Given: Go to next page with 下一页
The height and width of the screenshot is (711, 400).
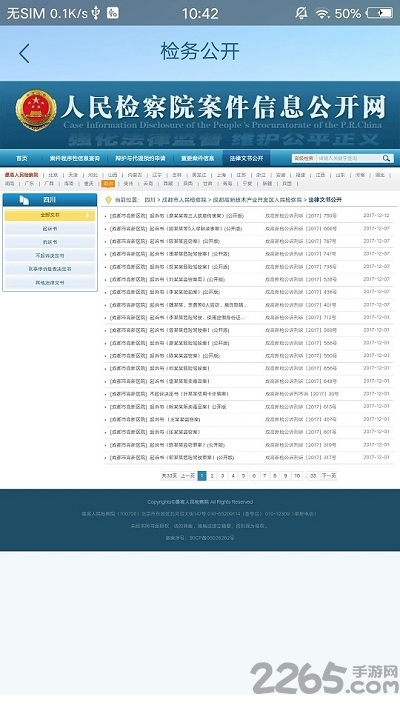Looking at the screenshot, I should pos(329,476).
